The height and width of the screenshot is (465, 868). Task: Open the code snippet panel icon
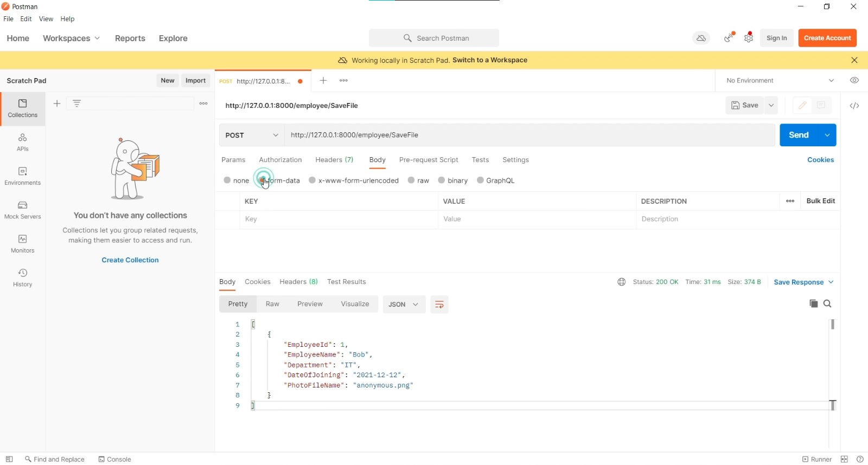click(854, 106)
